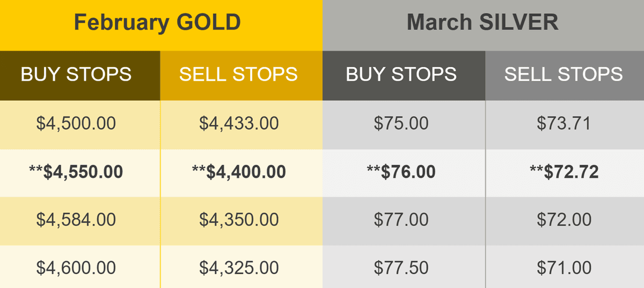Select the $71.00 cell
Screen dimensions: 644x288
(565, 267)
